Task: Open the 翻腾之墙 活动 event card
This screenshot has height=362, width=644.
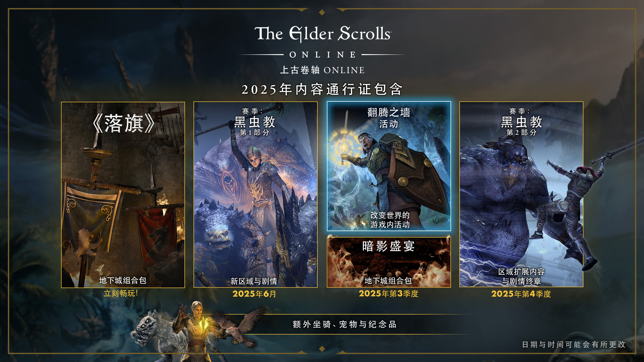Action: [389, 166]
